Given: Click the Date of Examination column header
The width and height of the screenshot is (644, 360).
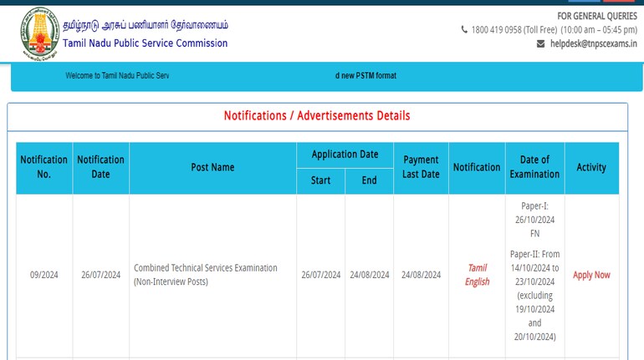Looking at the screenshot, I should tap(534, 167).
